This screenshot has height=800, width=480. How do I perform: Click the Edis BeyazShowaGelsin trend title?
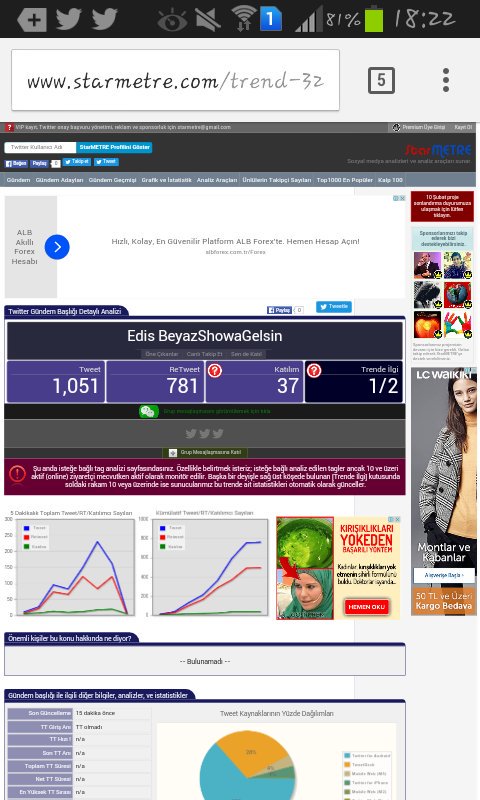205,336
